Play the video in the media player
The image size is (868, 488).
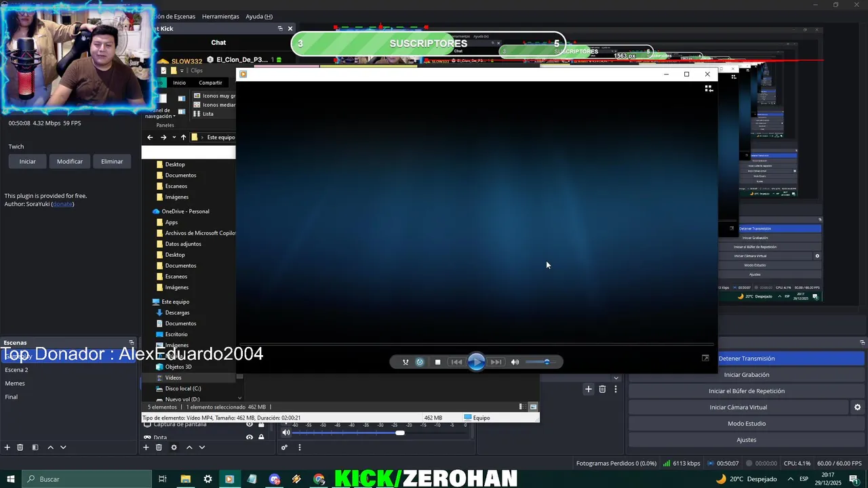tap(476, 362)
